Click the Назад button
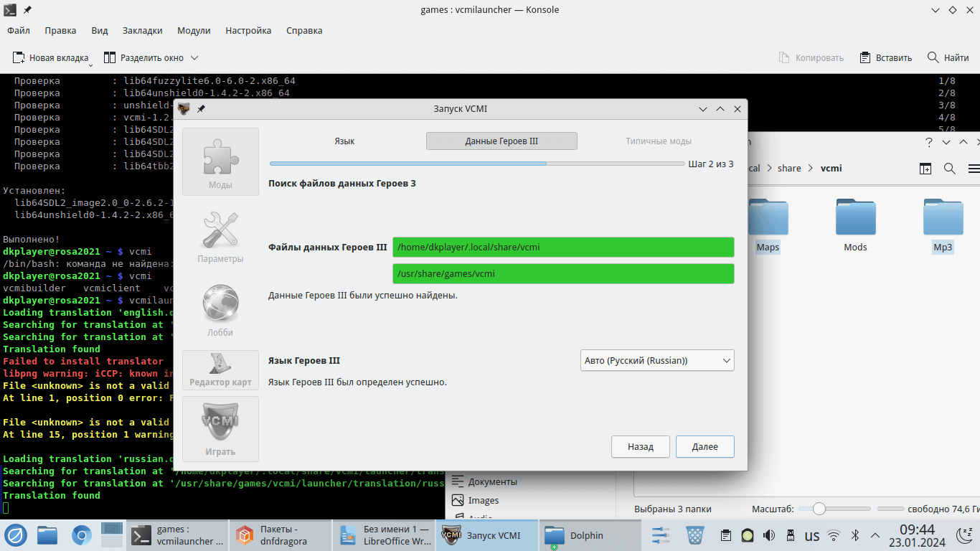This screenshot has height=551, width=980. [x=641, y=446]
